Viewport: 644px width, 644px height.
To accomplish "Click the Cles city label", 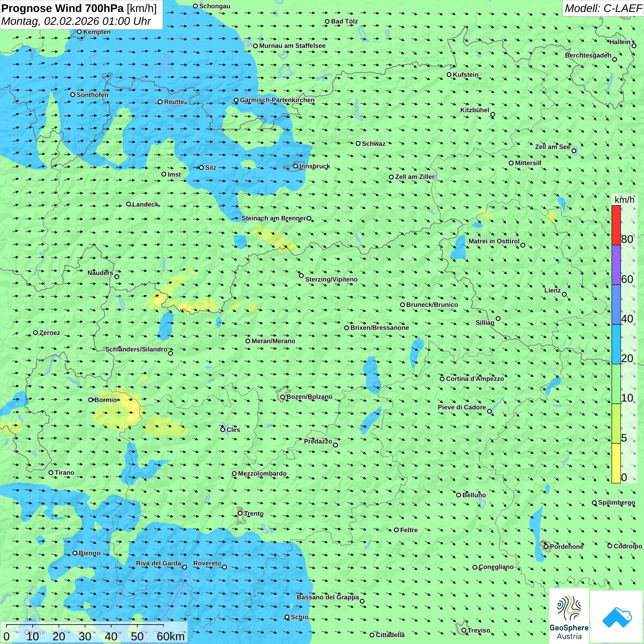I will [233, 430].
